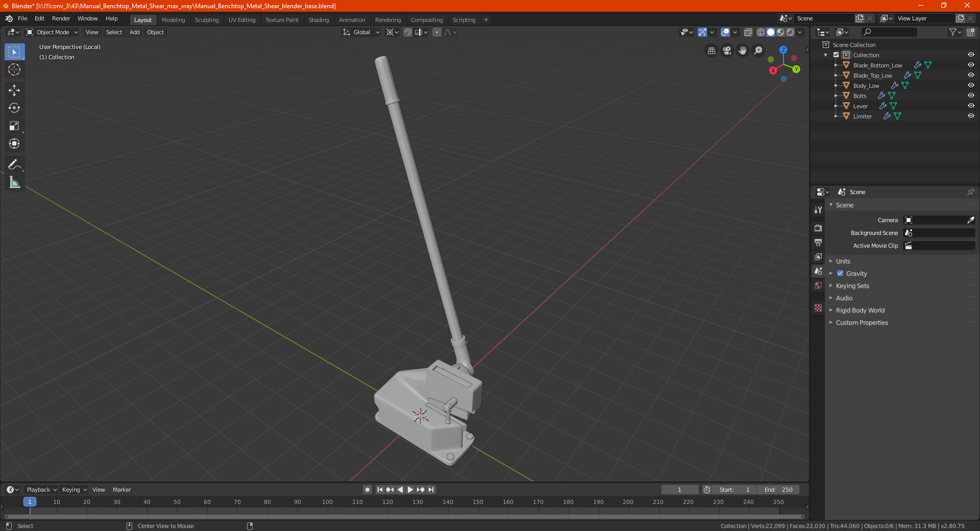Switch to rendered viewport shading

[x=790, y=32]
